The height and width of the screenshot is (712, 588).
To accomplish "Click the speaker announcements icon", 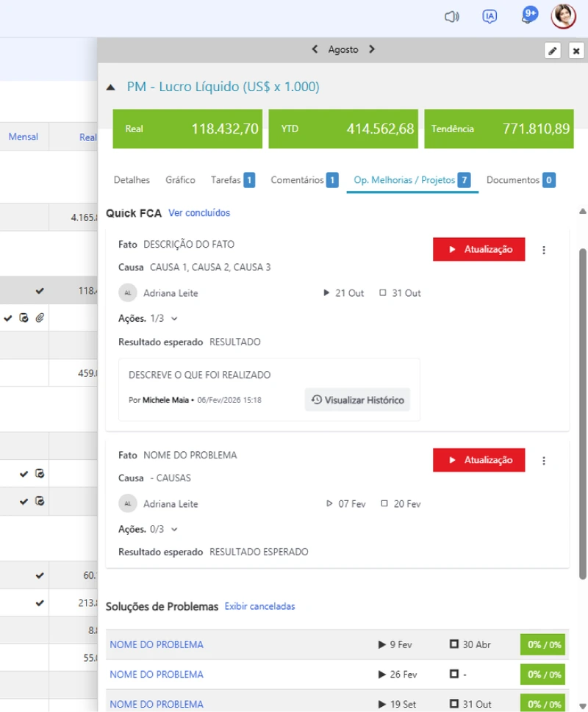I will (x=451, y=17).
